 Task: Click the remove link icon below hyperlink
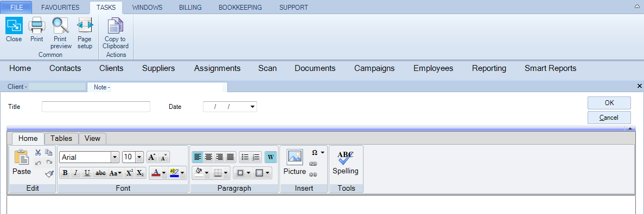click(313, 174)
